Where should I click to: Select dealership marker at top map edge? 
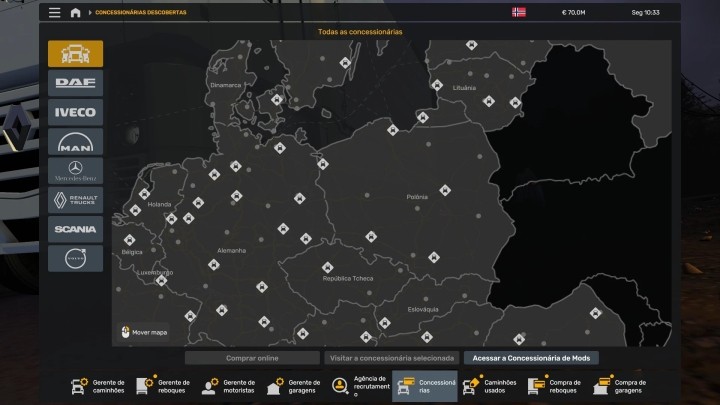[x=472, y=45]
